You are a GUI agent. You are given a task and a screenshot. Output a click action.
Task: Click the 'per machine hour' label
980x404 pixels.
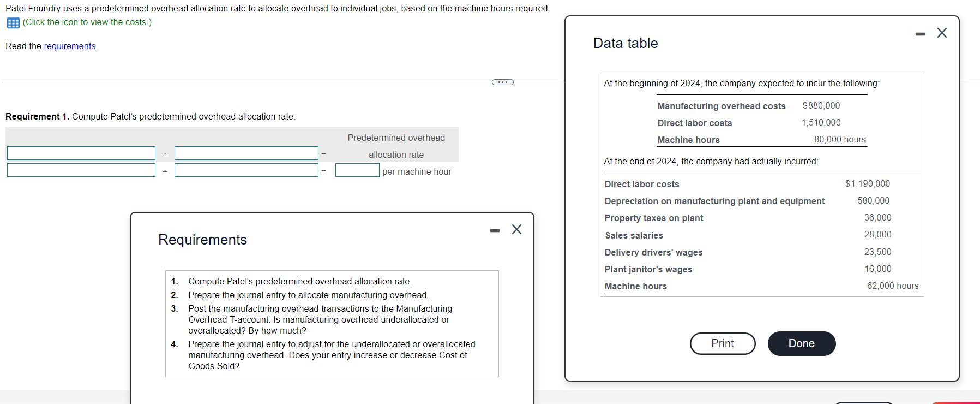(417, 171)
